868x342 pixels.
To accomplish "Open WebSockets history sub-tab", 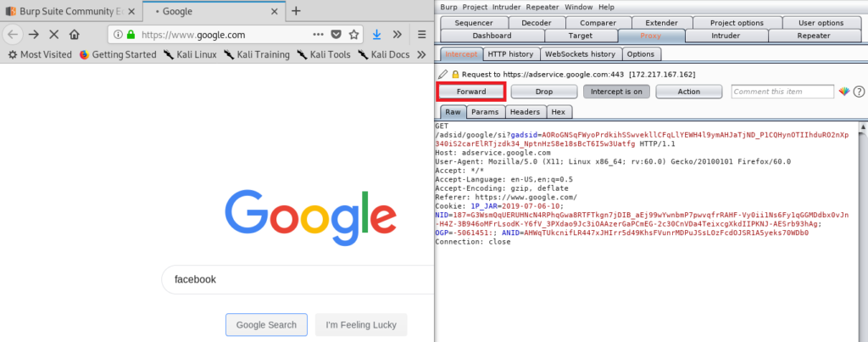I will click(580, 53).
